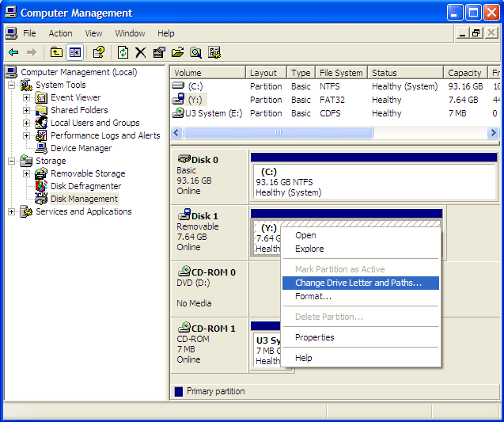Screen dimensions: 504x422
Task: Click the Explore magnifier toolbar icon
Action: pyautogui.click(x=195, y=52)
